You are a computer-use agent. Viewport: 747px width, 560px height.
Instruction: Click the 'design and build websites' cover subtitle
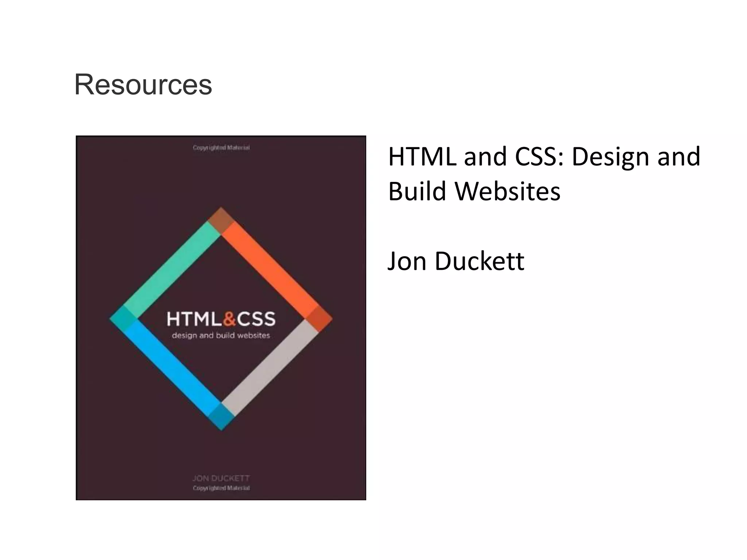pos(221,335)
